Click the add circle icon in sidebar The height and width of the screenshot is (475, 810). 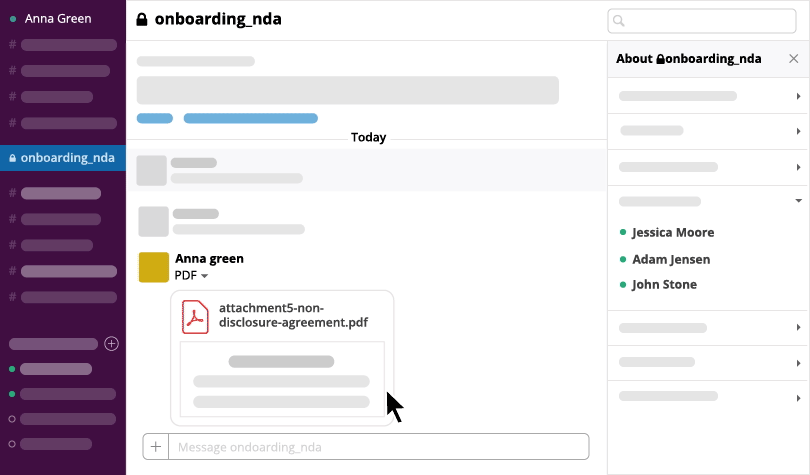tap(112, 343)
